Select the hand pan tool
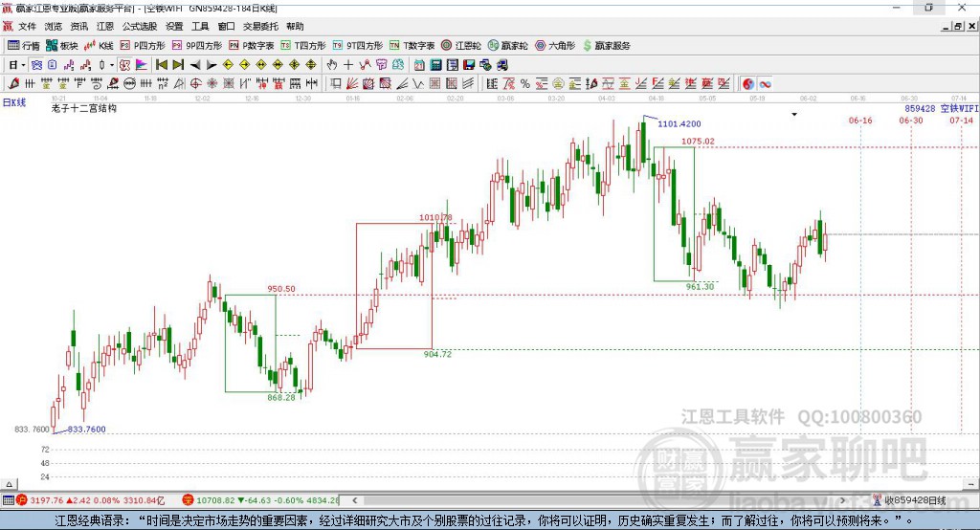 [x=332, y=65]
